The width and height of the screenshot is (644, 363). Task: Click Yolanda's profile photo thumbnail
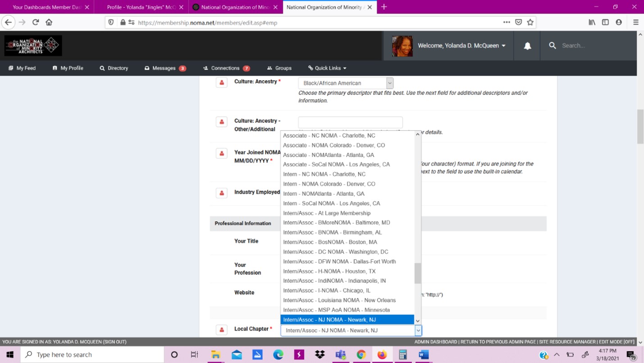[x=402, y=46]
